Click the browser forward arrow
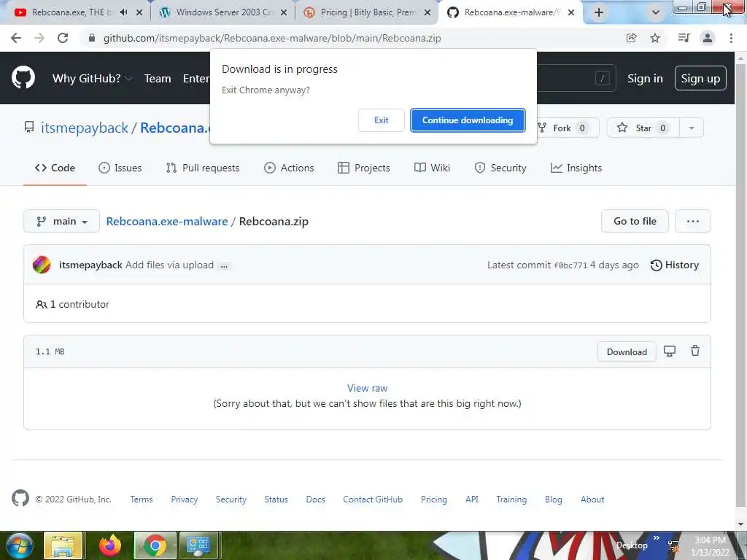This screenshot has width=747, height=560. [39, 38]
